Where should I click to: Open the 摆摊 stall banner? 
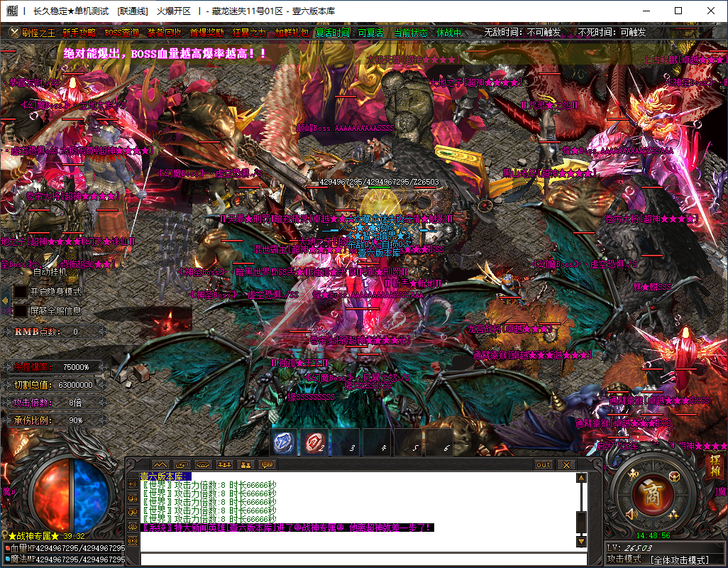715,466
